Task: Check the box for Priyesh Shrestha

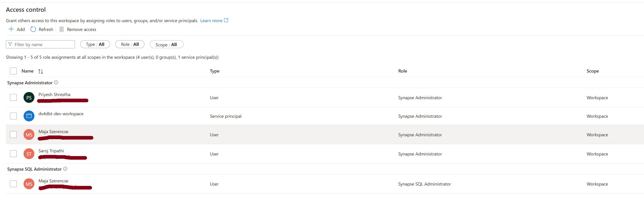Action: tap(13, 97)
